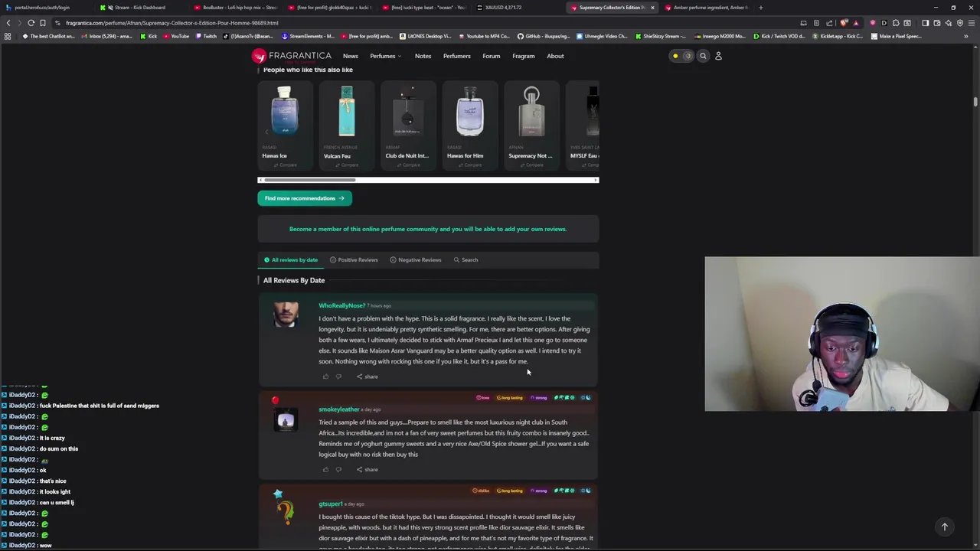This screenshot has width=980, height=551.
Task: Click the dislike tag on gtsuper1 review
Action: (x=482, y=491)
